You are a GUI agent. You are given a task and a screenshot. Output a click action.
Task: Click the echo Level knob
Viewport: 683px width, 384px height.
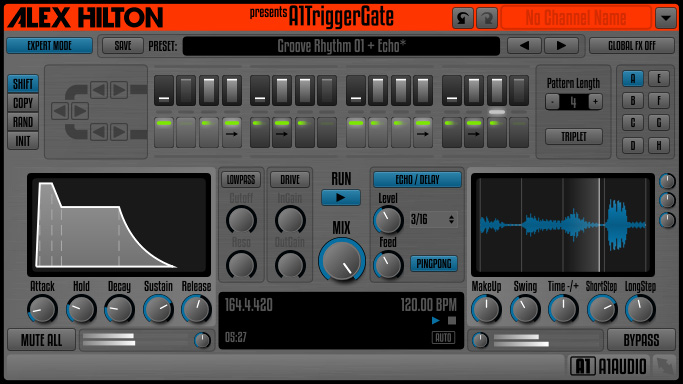388,220
